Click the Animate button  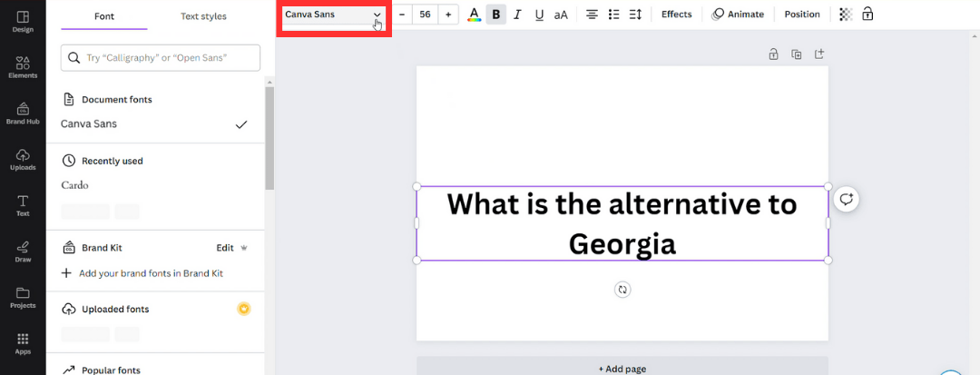(738, 15)
